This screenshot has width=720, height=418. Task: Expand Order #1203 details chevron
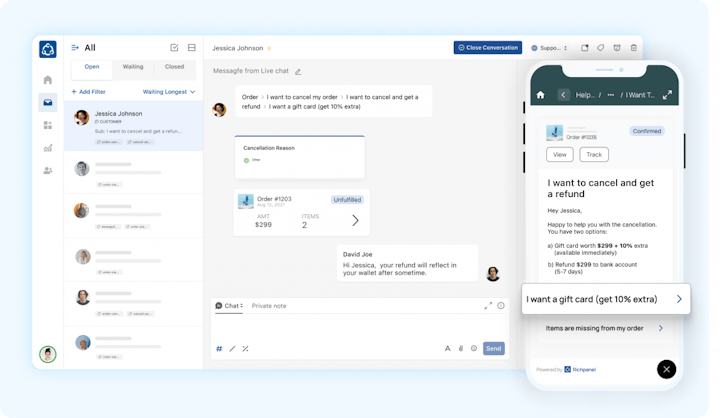(355, 220)
